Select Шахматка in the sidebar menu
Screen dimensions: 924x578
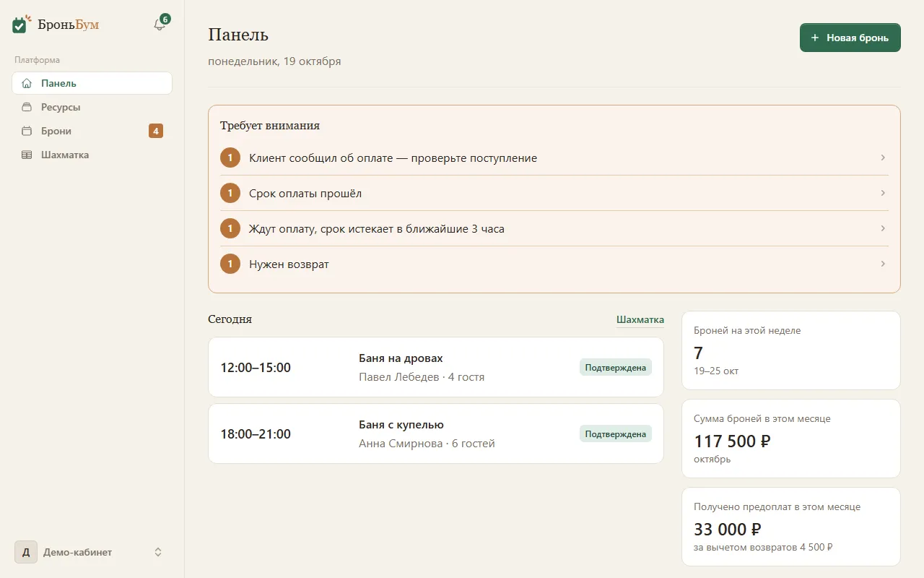pos(92,155)
